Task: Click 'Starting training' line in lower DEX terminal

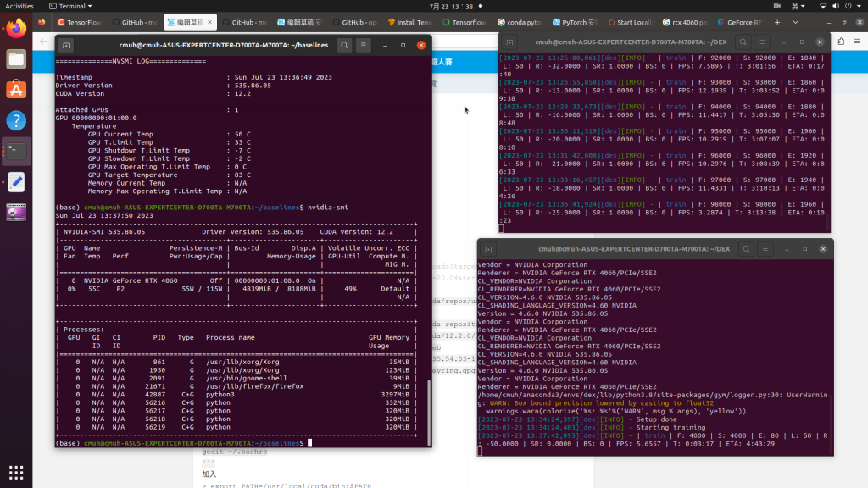Action: 591,428
